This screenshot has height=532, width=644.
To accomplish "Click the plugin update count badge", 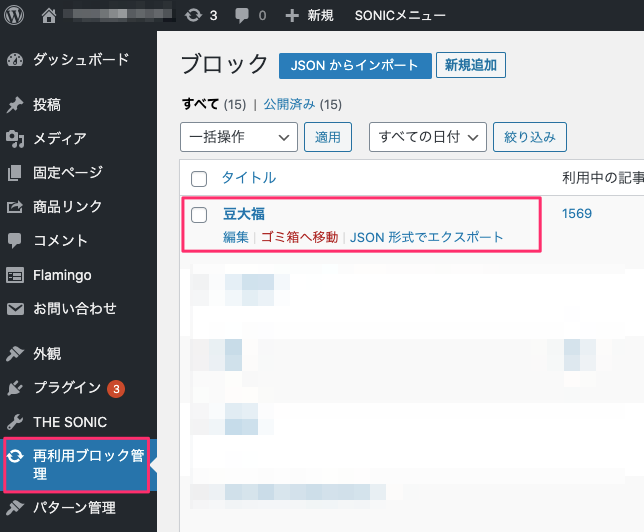I will (x=116, y=389).
